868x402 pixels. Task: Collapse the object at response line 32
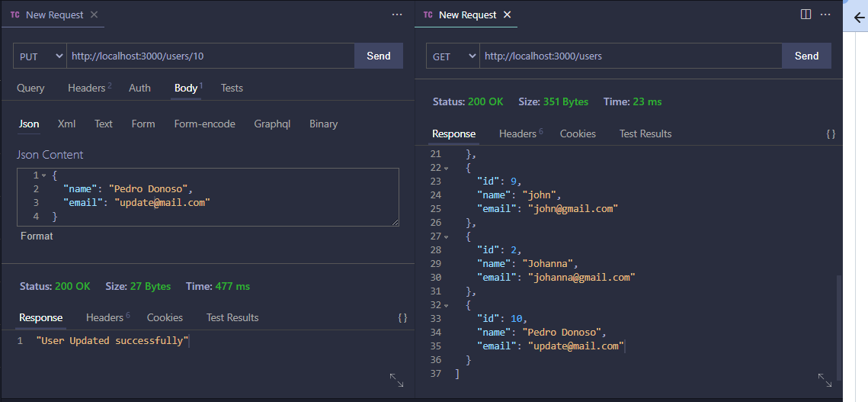pyautogui.click(x=446, y=306)
